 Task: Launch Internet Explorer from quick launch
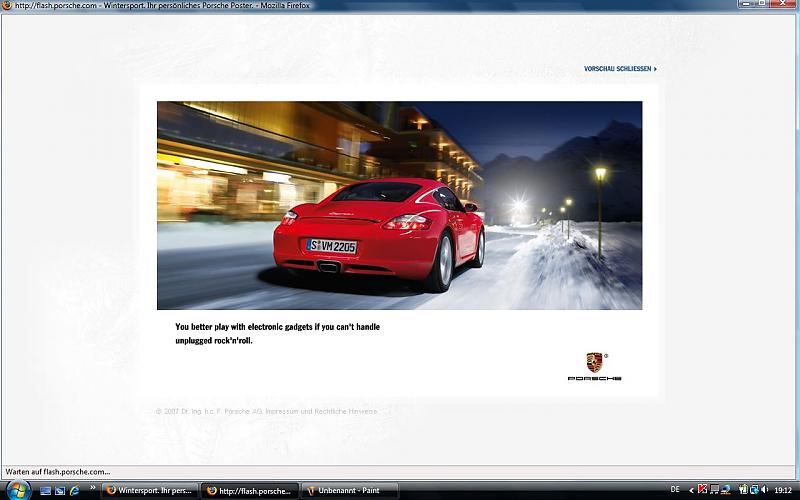click(x=74, y=491)
